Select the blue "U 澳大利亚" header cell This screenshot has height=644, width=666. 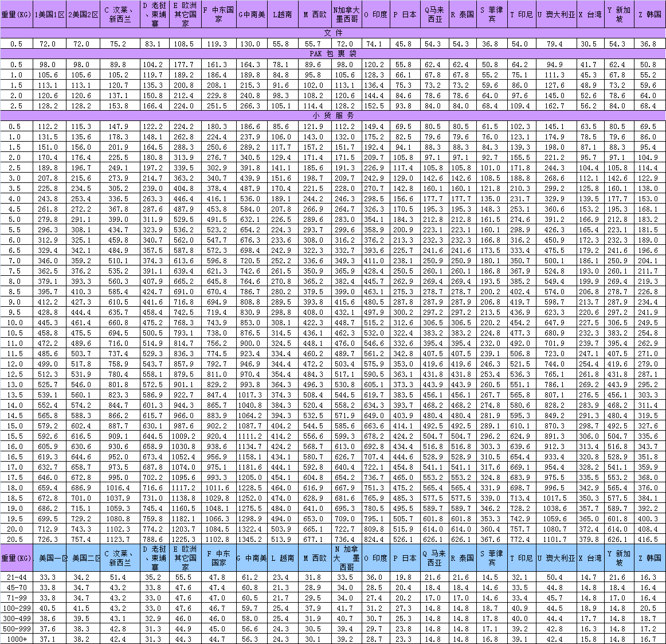click(x=555, y=557)
